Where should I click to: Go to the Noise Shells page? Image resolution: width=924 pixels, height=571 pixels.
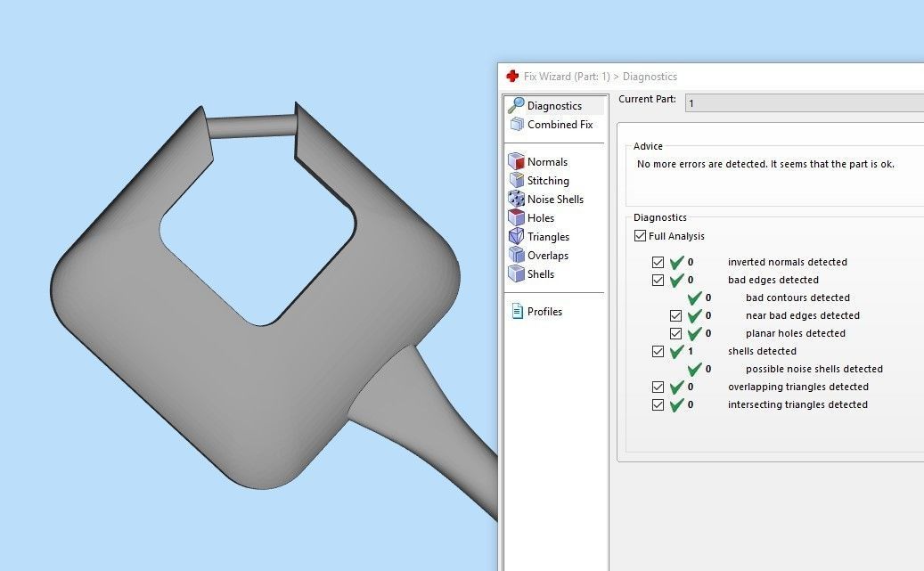pos(555,200)
